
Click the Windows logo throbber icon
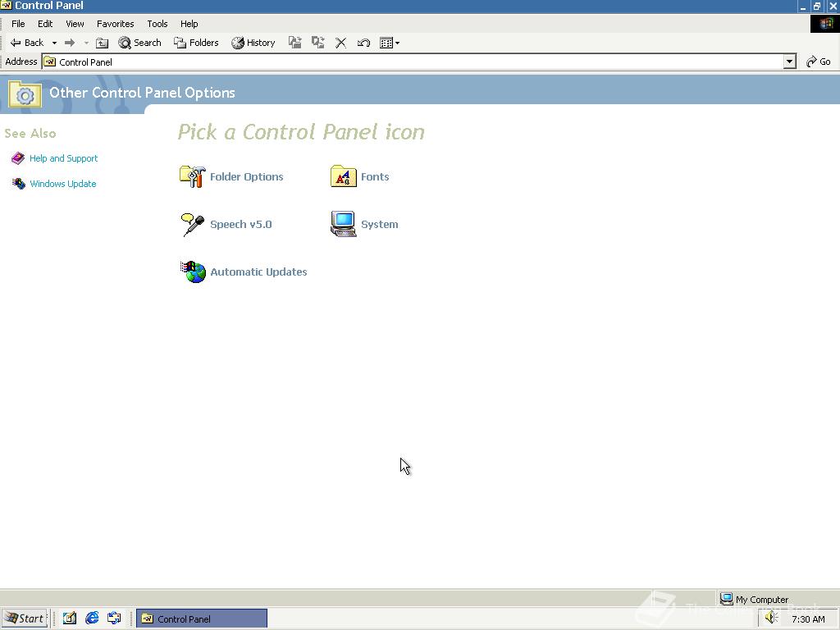tap(825, 24)
